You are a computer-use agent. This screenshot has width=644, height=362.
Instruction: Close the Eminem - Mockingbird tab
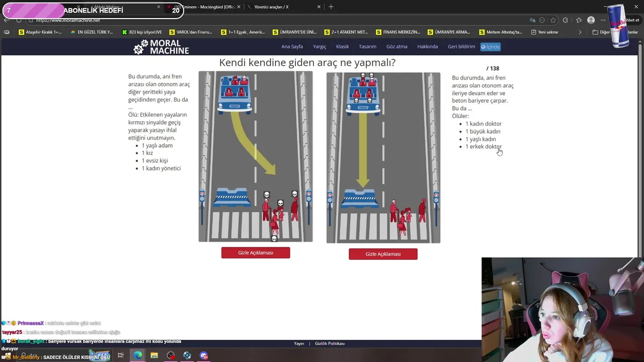pos(238,7)
